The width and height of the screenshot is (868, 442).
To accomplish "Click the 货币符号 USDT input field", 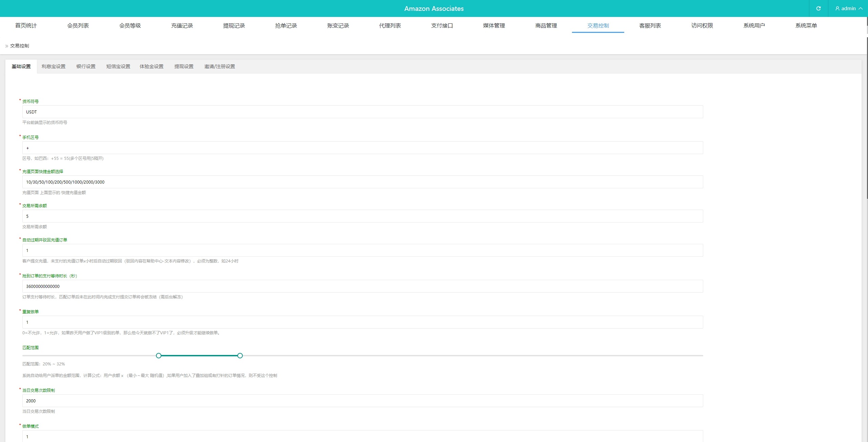I will (362, 112).
